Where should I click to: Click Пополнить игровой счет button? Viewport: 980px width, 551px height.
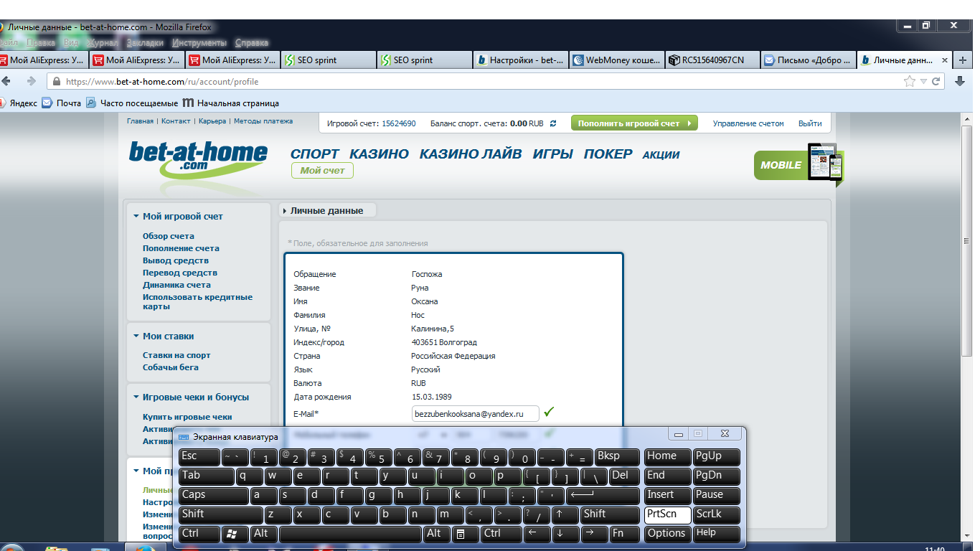pyautogui.click(x=634, y=123)
